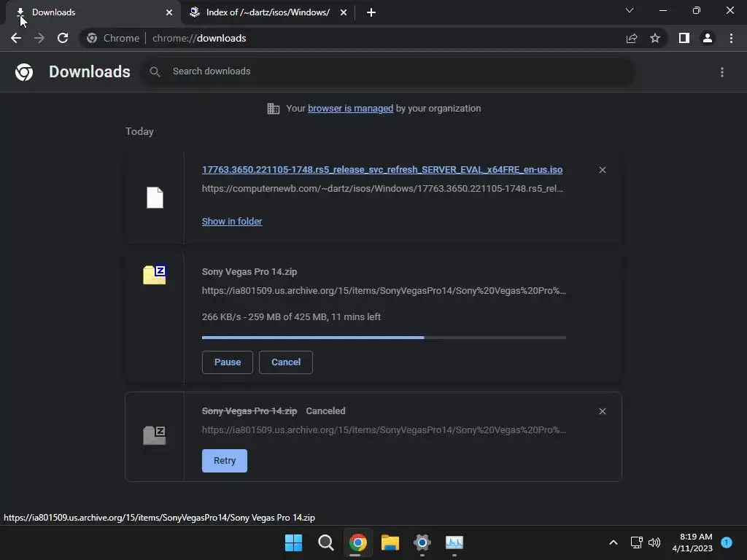Click the active Sony Vegas zip icon
747x560 pixels.
pos(155,275)
